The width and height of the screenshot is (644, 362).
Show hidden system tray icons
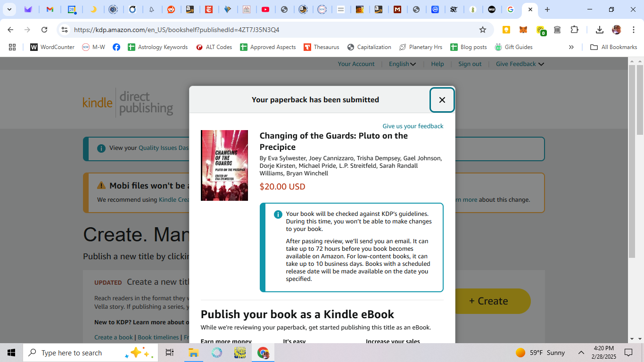pos(581,353)
